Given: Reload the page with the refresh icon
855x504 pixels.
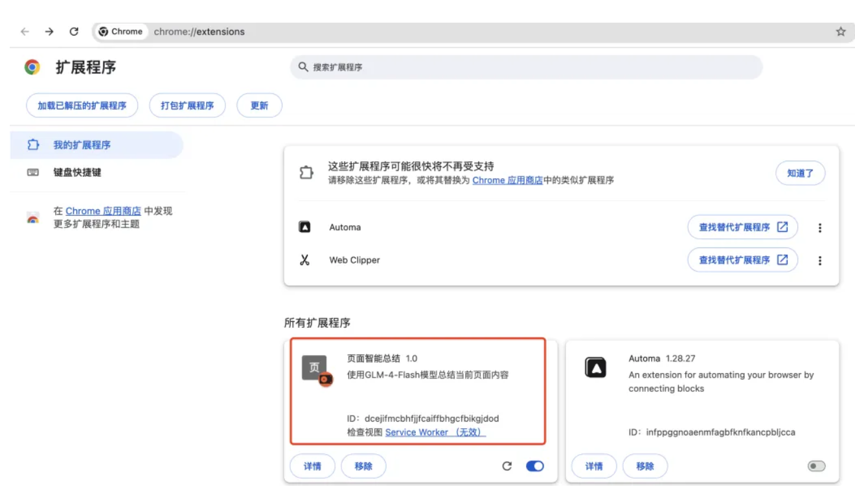Looking at the screenshot, I should [74, 31].
